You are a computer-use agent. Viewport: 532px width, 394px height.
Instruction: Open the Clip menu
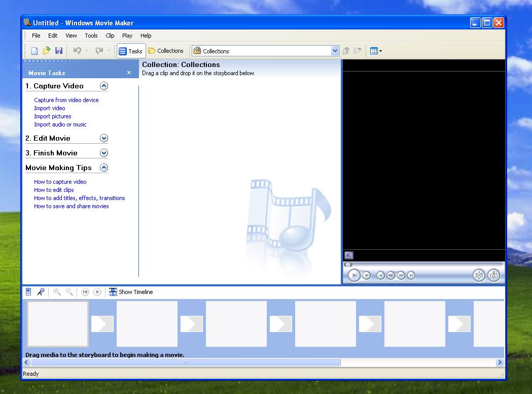[110, 36]
